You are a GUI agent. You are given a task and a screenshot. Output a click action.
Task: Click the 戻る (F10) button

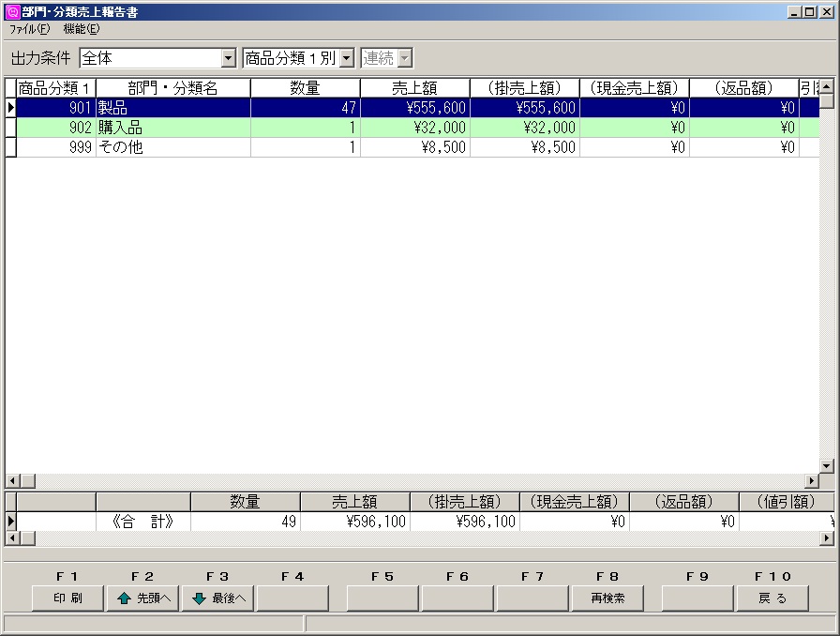point(772,598)
